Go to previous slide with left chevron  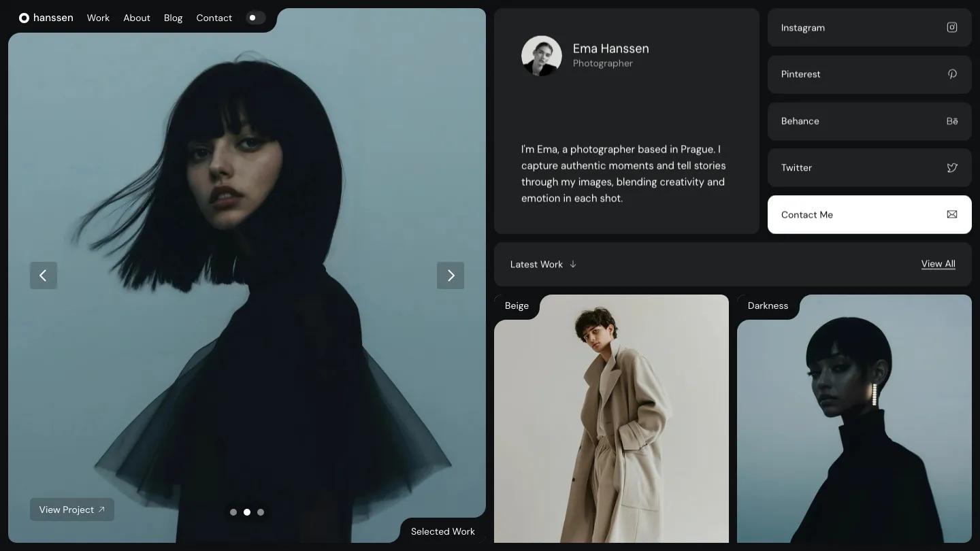(44, 275)
